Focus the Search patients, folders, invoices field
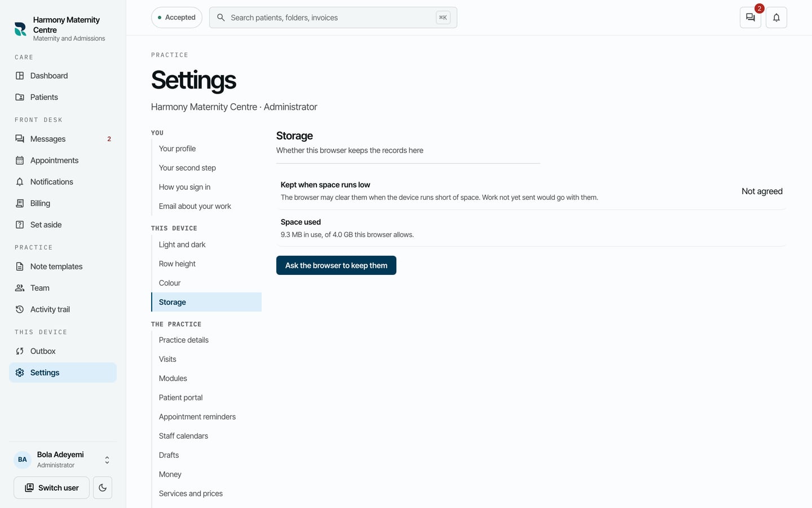Screen dimensions: 812x508 point(333,17)
